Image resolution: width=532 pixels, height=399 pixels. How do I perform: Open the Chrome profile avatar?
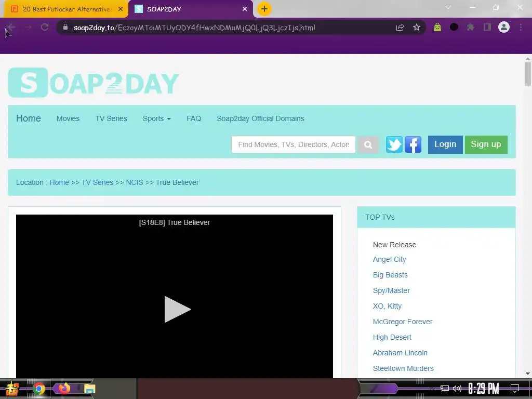coord(504,27)
